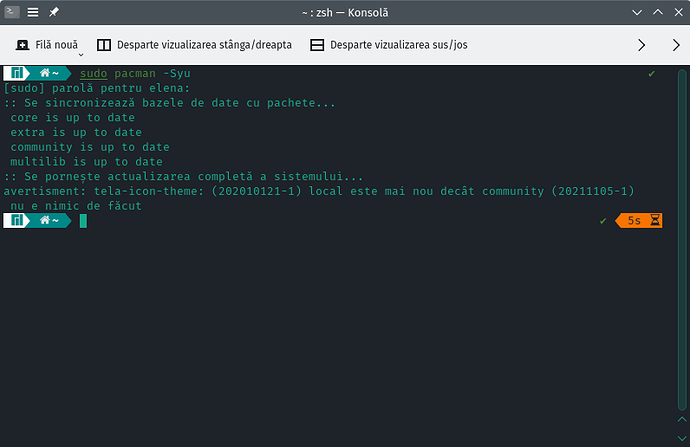Click the 'Se pornește actualizarea completă' line
Screen dimensions: 690x447
(x=184, y=177)
